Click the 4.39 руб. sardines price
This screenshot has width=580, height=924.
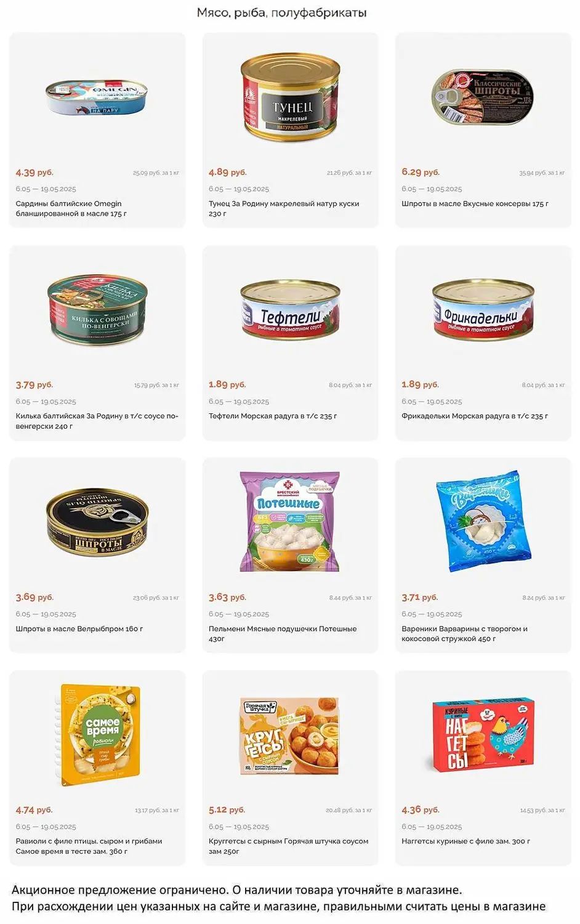coord(34,172)
